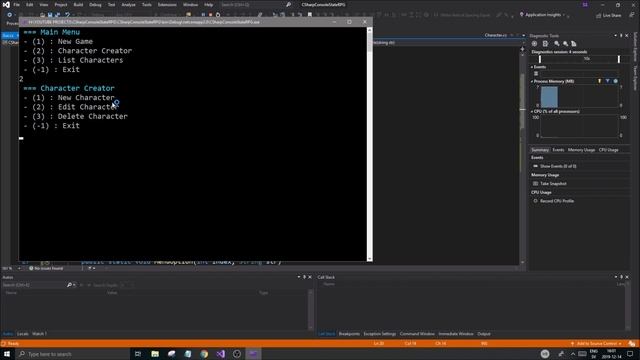
Task: Click the right diagnostics timeline handle
Action: click(x=619, y=59)
